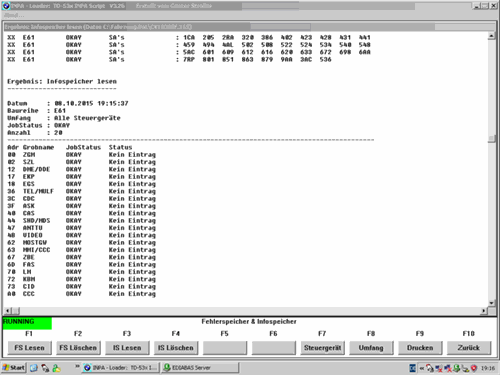Click the INPA globe icon in title bar
Image resolution: width=500 pixels, height=375 pixels.
pos(6,6)
